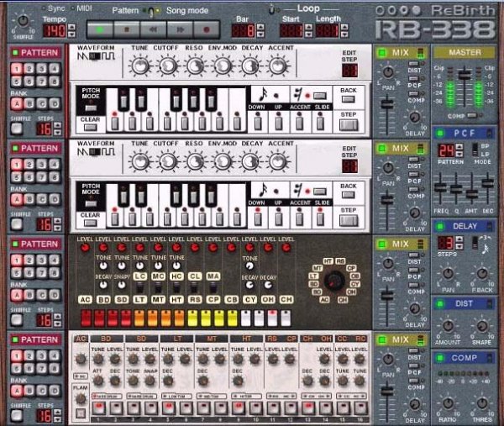Click first synth Env.Mod knob
The image size is (504, 426).
tap(223, 66)
